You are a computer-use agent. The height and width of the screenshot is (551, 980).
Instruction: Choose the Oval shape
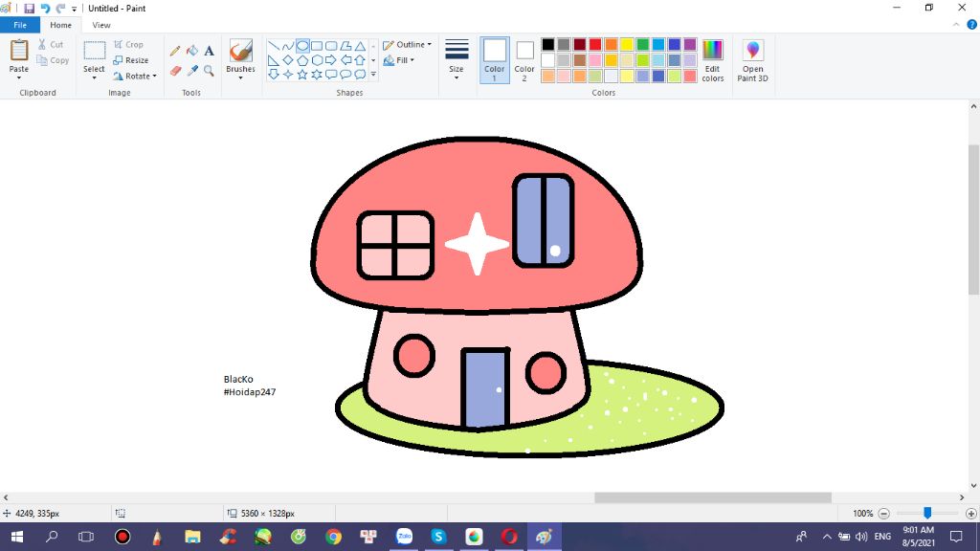tap(302, 46)
